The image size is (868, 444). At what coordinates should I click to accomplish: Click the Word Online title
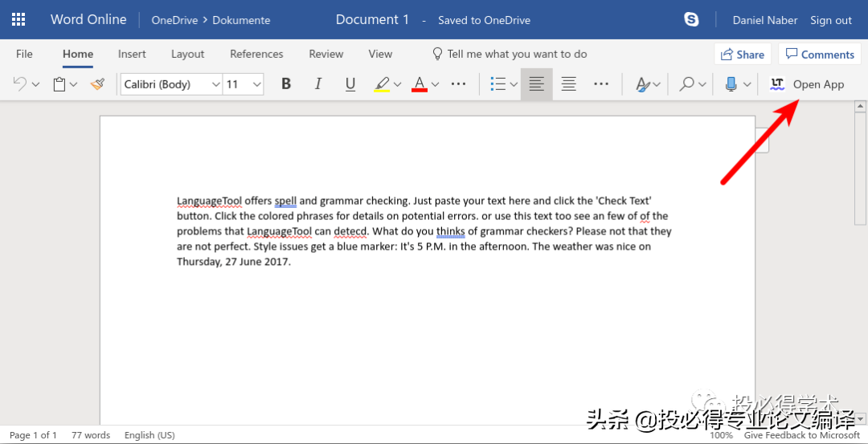click(88, 19)
